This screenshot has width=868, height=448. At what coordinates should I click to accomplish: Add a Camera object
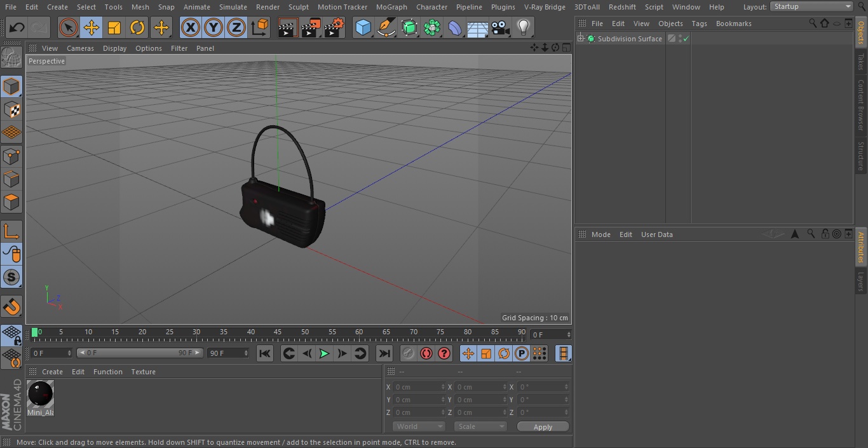click(x=501, y=27)
